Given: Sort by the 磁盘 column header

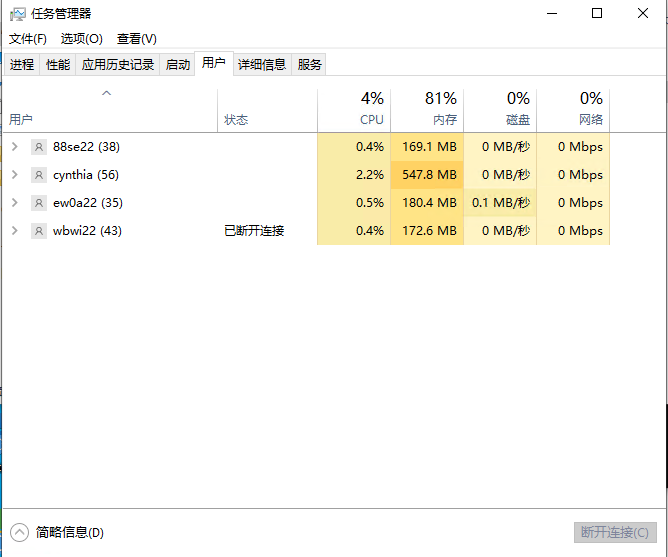Looking at the screenshot, I should coord(500,111).
